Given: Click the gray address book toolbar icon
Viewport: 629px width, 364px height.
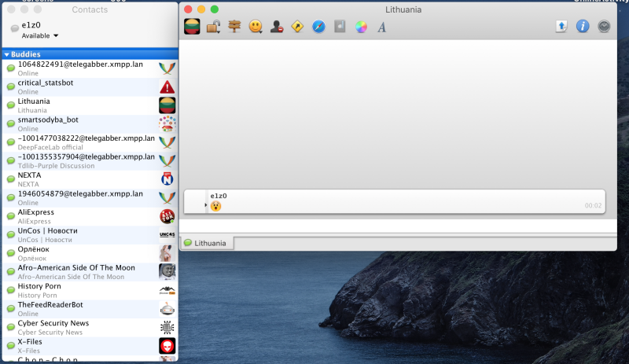Looking at the screenshot, I should pyautogui.click(x=340, y=27).
